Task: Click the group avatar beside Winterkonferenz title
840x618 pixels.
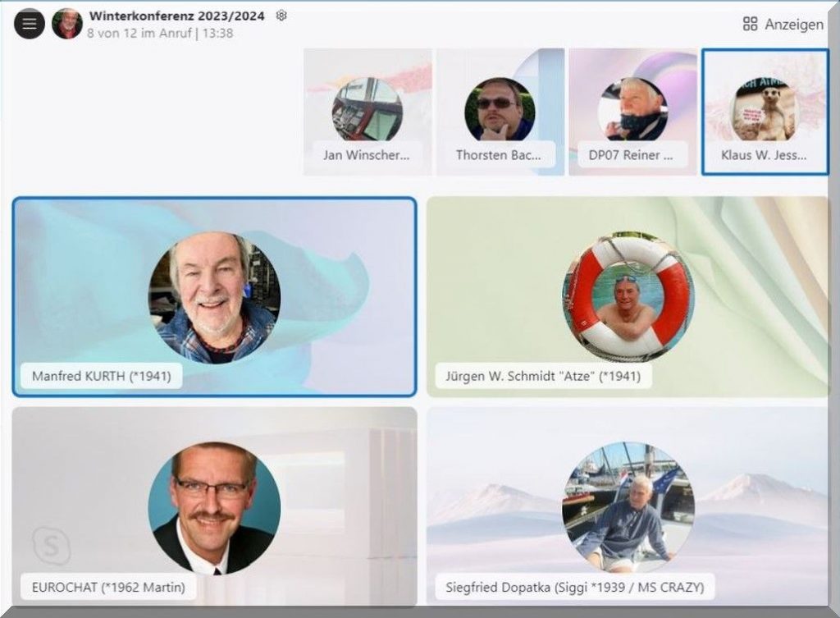Action: [66, 24]
